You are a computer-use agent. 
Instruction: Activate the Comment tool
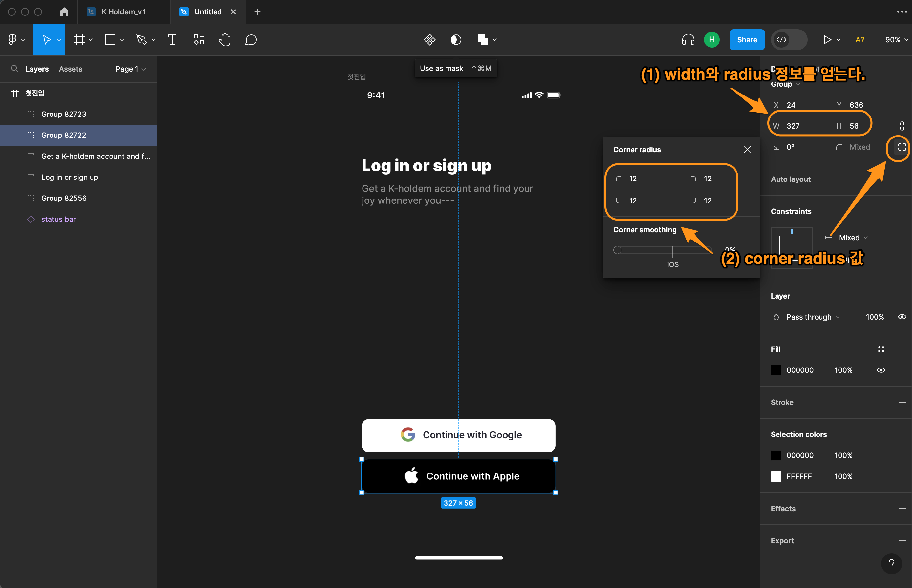(250, 40)
